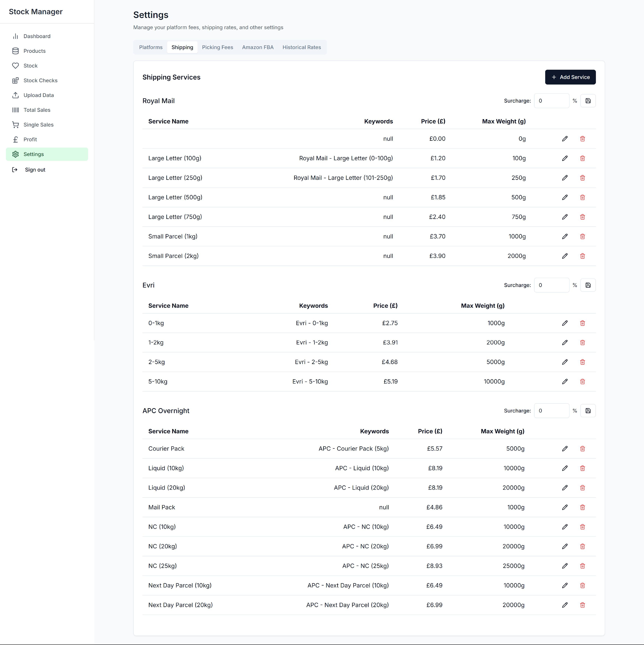Focus the APC Overnight surcharge field

pos(552,411)
